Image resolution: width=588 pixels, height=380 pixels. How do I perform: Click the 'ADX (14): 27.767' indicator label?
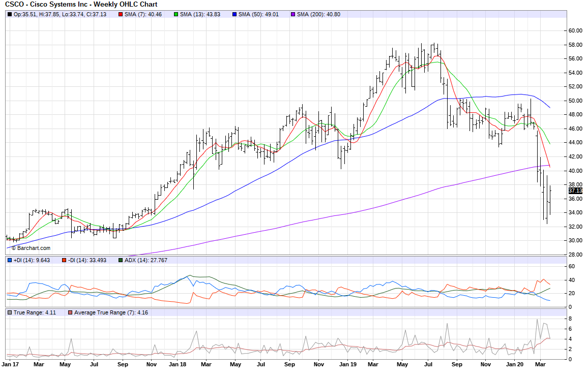pyautogui.click(x=146, y=260)
